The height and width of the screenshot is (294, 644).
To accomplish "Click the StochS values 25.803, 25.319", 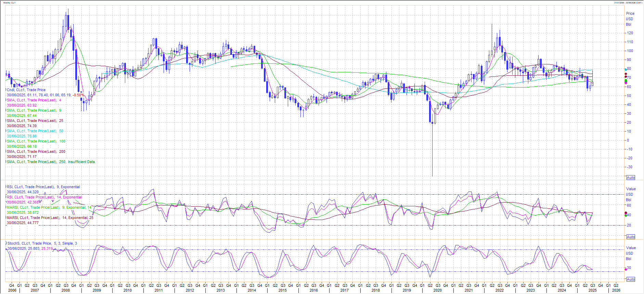I will pyautogui.click(x=40, y=248).
